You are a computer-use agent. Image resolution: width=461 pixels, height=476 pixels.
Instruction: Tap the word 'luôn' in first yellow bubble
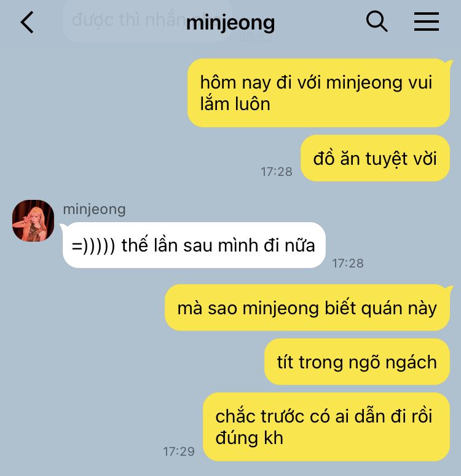(253, 104)
